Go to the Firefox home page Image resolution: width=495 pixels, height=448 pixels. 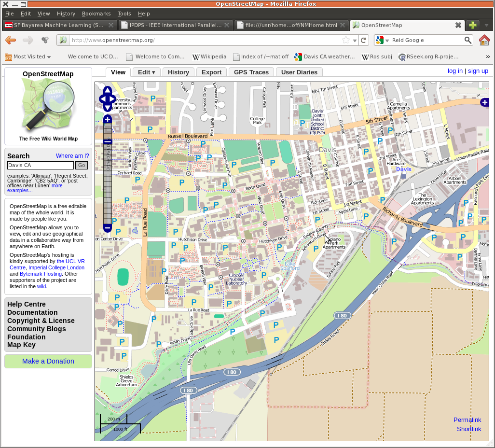(x=484, y=41)
